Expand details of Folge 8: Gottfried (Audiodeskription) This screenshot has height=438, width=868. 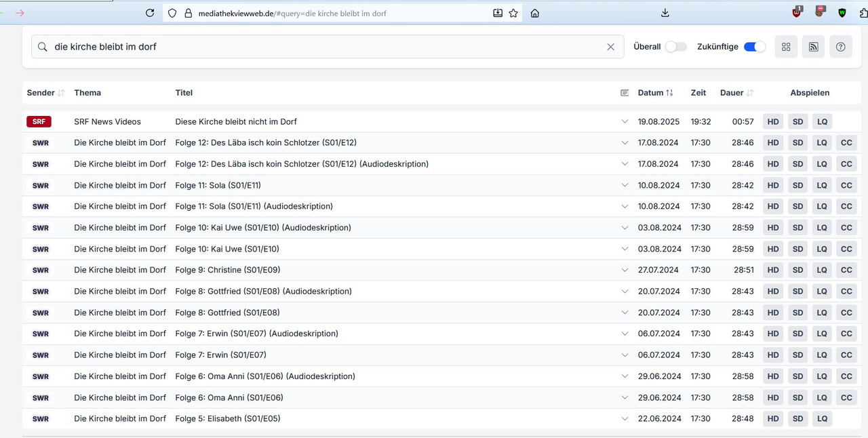point(625,292)
